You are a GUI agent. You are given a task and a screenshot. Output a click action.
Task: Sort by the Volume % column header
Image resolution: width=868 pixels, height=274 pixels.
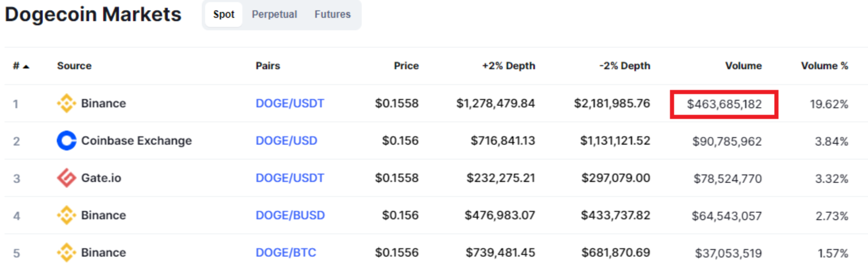point(824,65)
